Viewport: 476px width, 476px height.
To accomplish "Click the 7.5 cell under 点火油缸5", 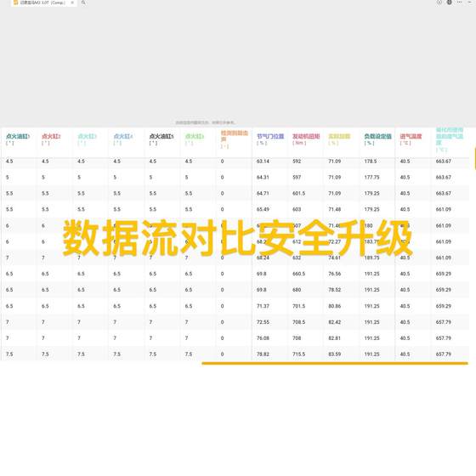I will click(x=153, y=354).
